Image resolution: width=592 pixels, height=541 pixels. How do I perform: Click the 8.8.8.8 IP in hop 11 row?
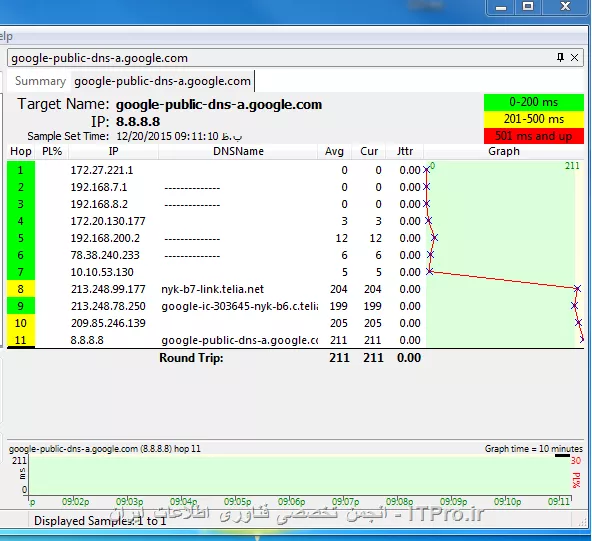(87, 340)
